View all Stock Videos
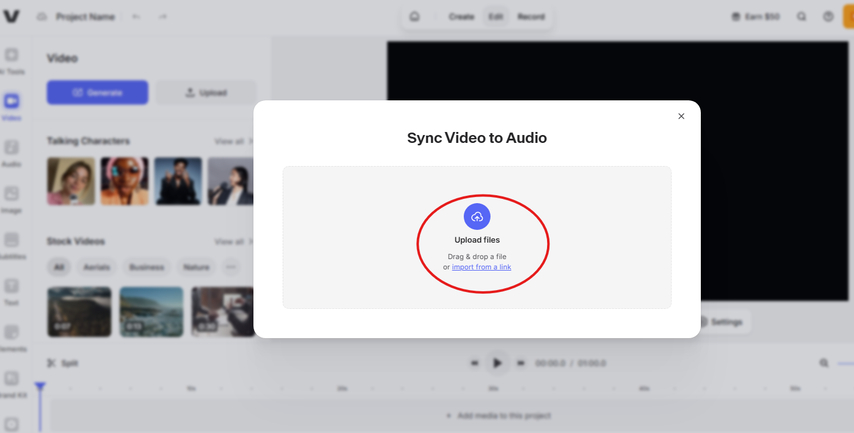 pyautogui.click(x=233, y=241)
